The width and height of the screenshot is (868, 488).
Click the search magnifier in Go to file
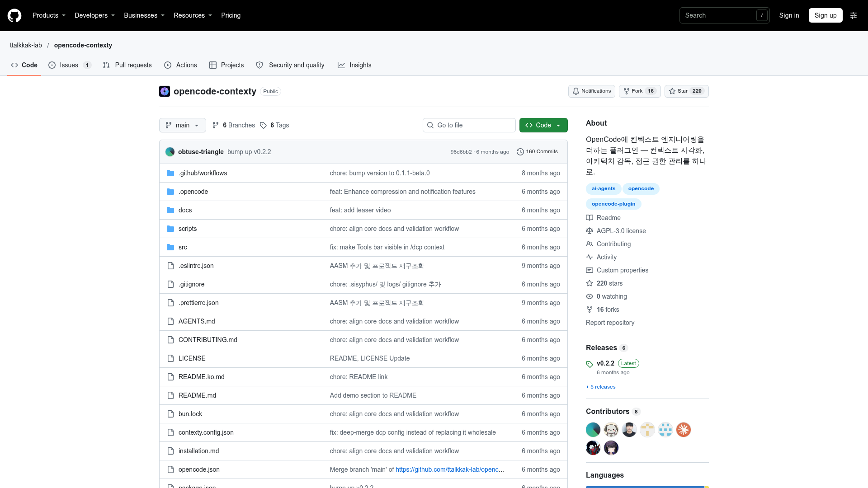[430, 125]
